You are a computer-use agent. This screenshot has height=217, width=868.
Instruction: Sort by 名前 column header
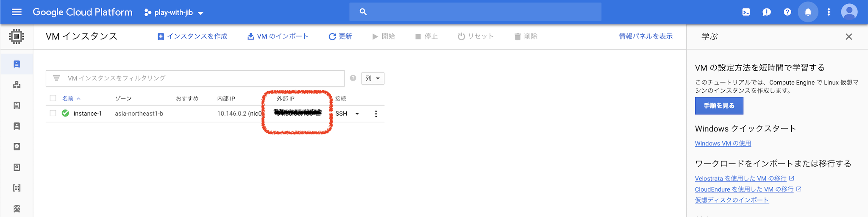[x=71, y=98]
